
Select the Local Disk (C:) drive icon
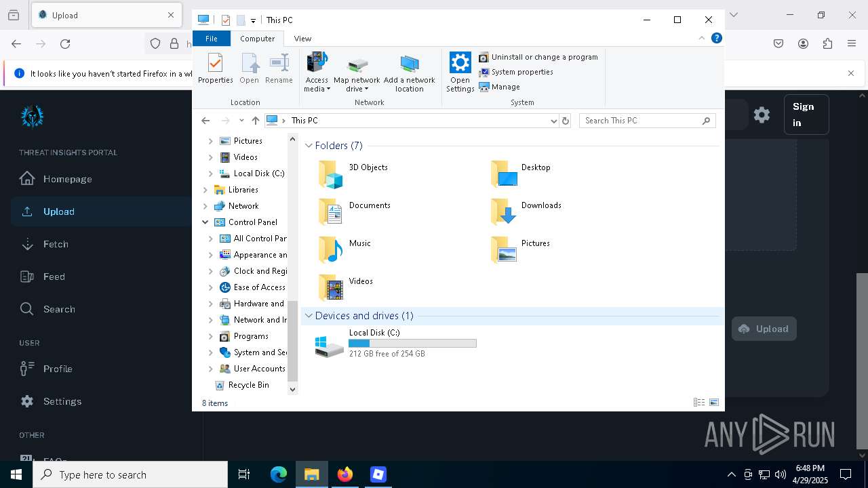(330, 346)
